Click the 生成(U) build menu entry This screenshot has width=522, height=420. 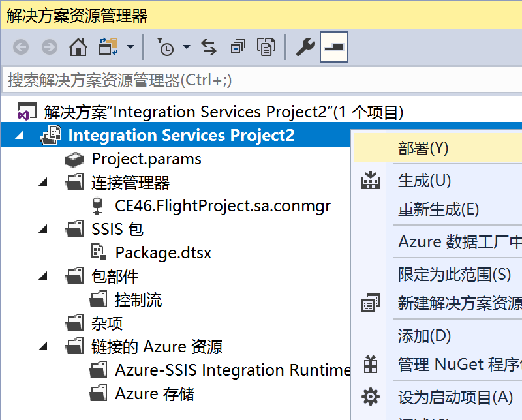(x=424, y=181)
